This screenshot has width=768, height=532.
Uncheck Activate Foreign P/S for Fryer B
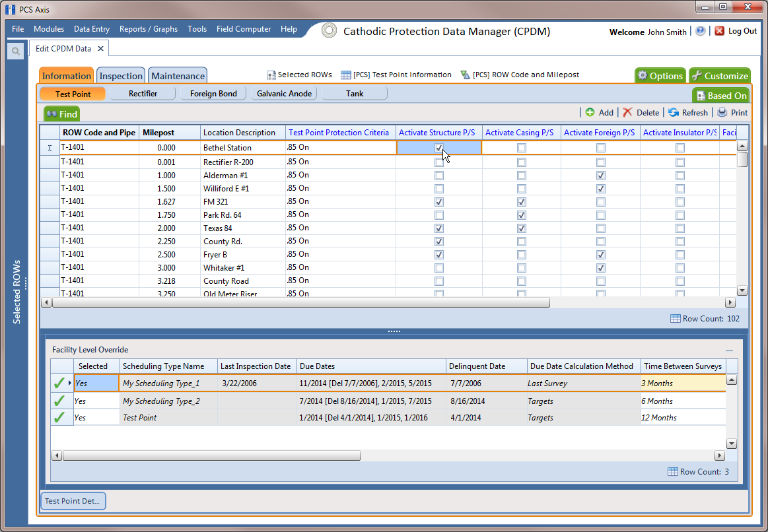tap(601, 255)
